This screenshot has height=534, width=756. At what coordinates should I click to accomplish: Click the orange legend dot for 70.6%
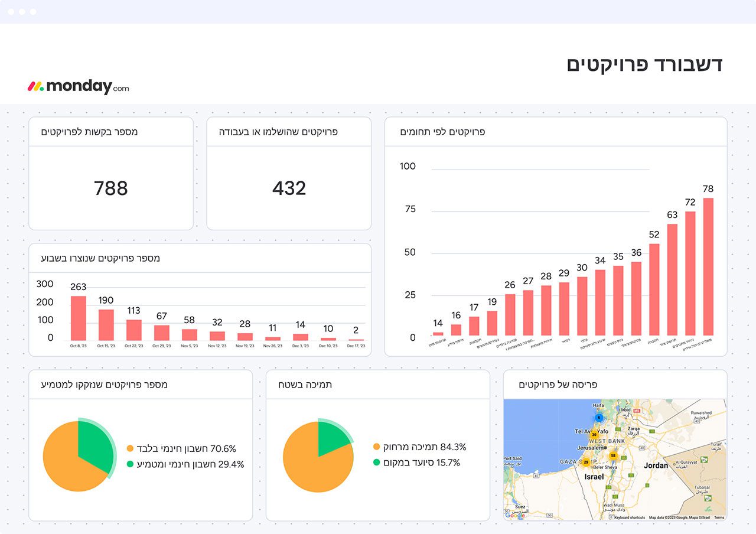tap(130, 448)
